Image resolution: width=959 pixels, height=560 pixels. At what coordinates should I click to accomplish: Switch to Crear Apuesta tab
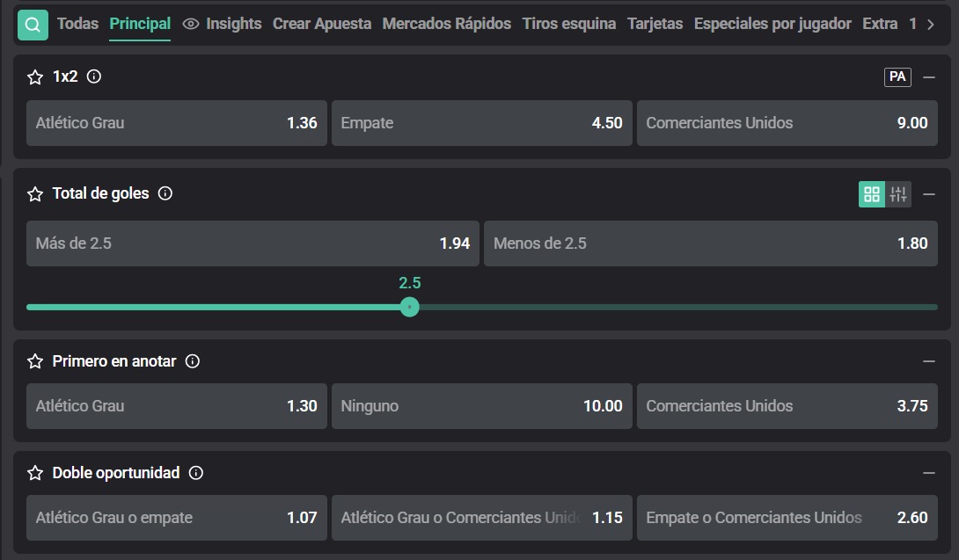point(322,24)
